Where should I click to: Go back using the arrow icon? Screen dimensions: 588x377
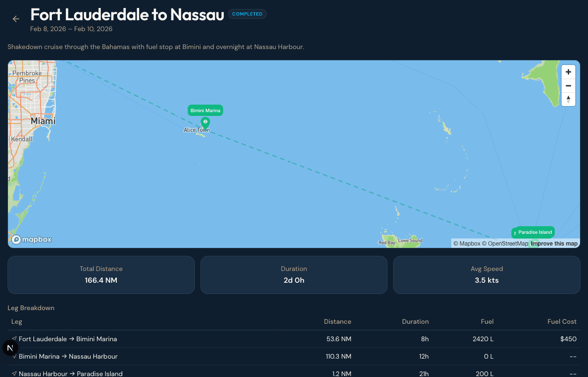point(16,19)
